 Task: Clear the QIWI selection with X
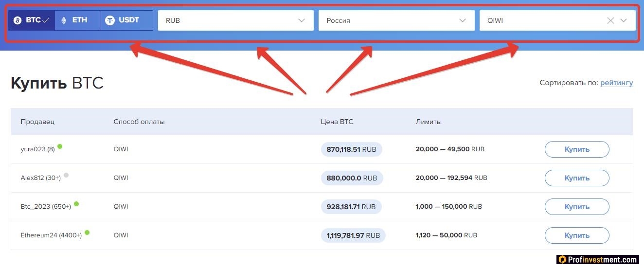tap(610, 20)
